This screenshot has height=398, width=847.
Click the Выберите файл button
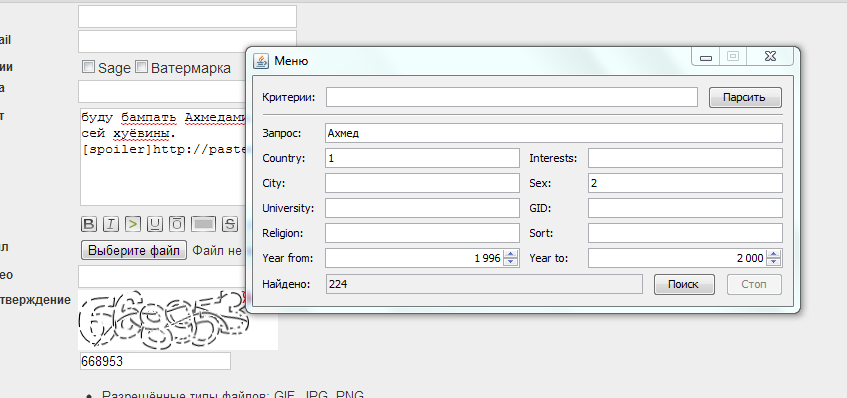[134, 250]
